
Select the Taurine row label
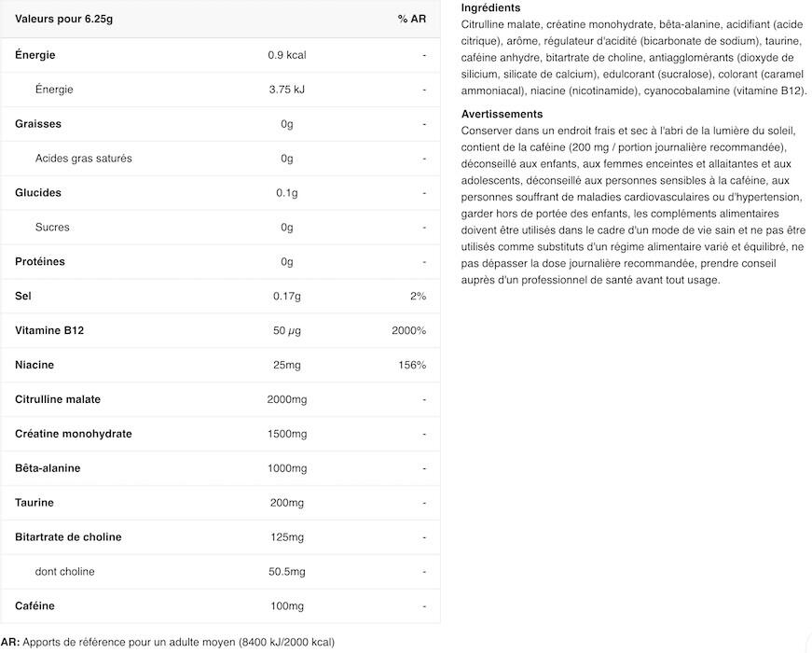click(x=35, y=503)
